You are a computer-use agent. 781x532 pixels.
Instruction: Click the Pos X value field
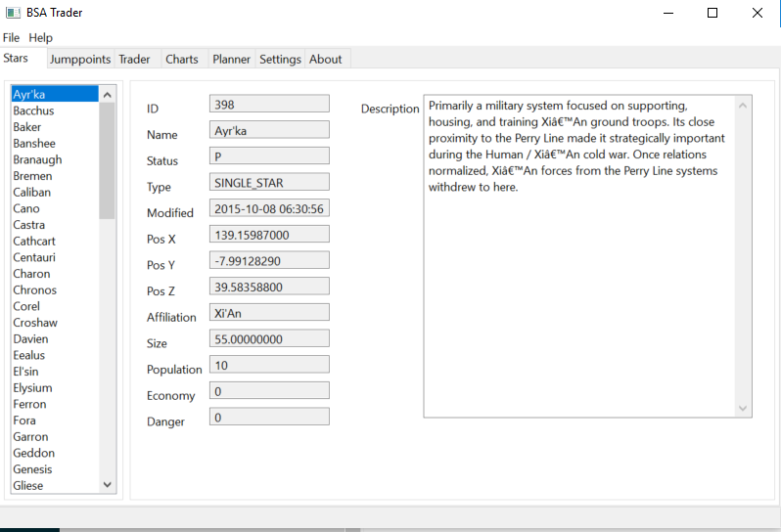(269, 235)
